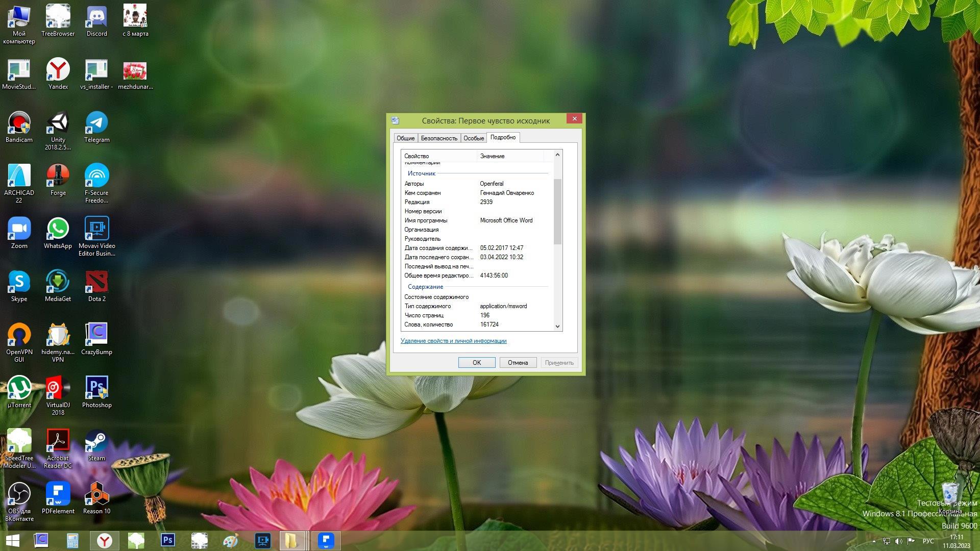Open the Особые tab
980x551 pixels.
point(473,138)
